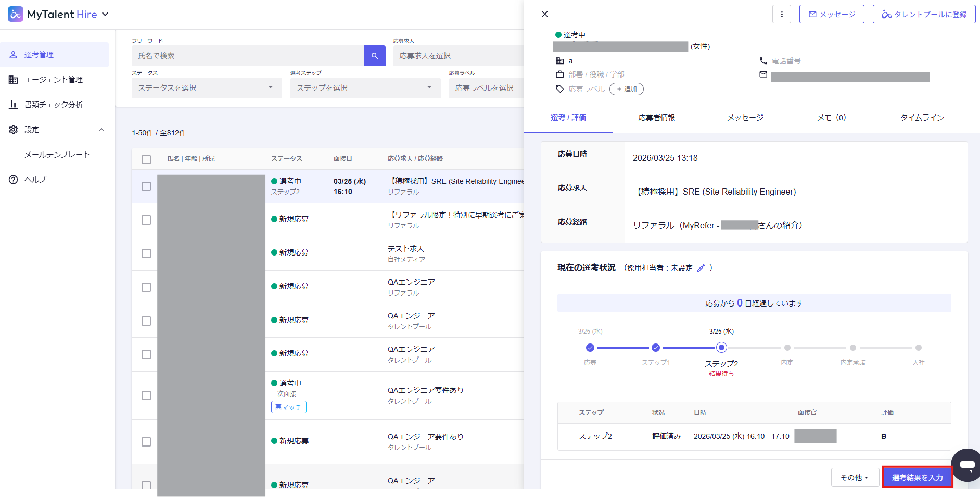980x497 pixels.
Task: Open the タイムライン tab
Action: [x=922, y=118]
